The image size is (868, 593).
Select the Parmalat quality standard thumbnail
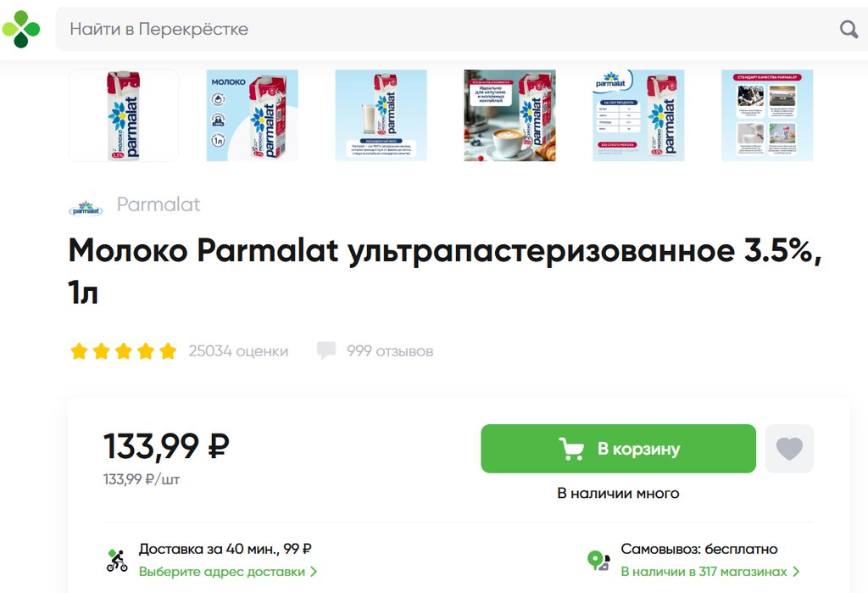coord(767,115)
